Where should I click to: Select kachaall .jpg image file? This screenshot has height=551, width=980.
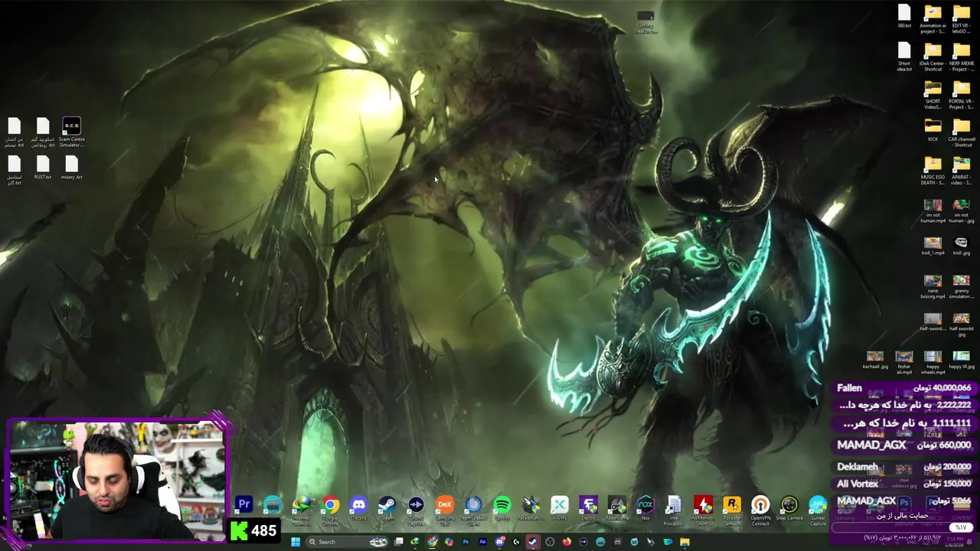pyautogui.click(x=875, y=360)
